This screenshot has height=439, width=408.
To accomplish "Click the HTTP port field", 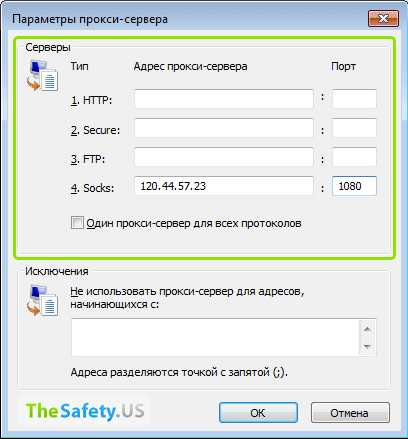I will [354, 99].
